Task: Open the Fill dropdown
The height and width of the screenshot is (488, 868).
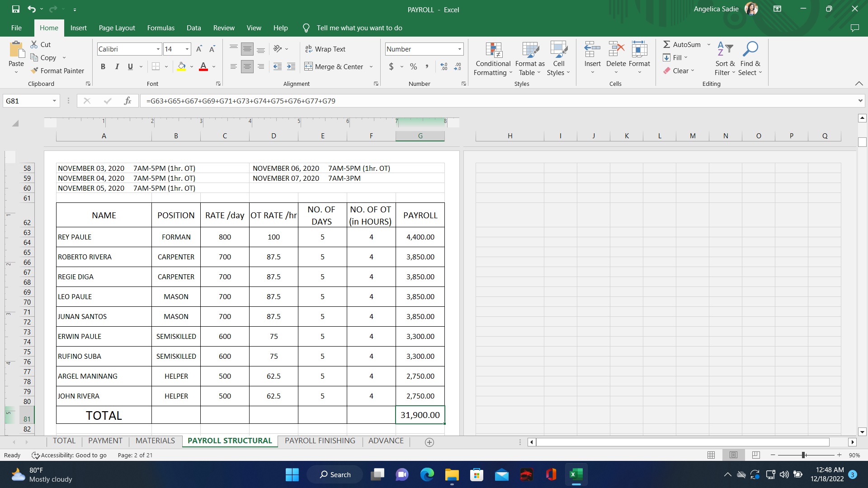Action: [675, 57]
